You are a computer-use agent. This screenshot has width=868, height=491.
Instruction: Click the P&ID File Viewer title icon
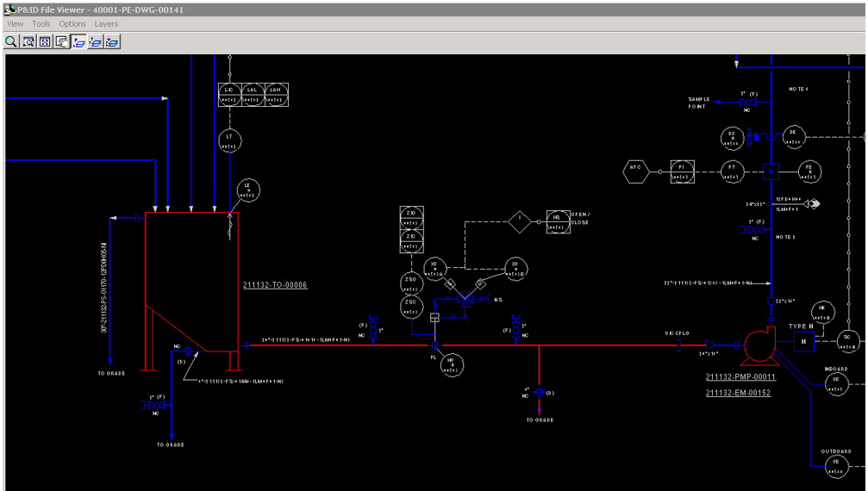click(9, 9)
